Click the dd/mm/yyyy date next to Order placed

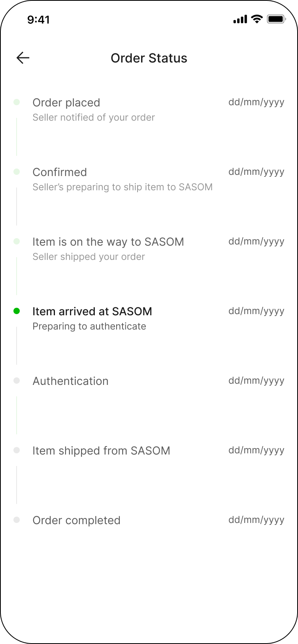[x=256, y=102]
